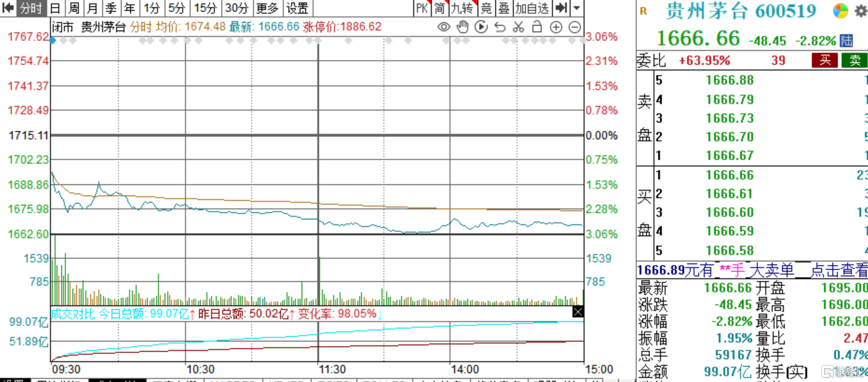Screen dimensions: 868x382
Task: Open the colorful pie chart icon
Action: 840,11
